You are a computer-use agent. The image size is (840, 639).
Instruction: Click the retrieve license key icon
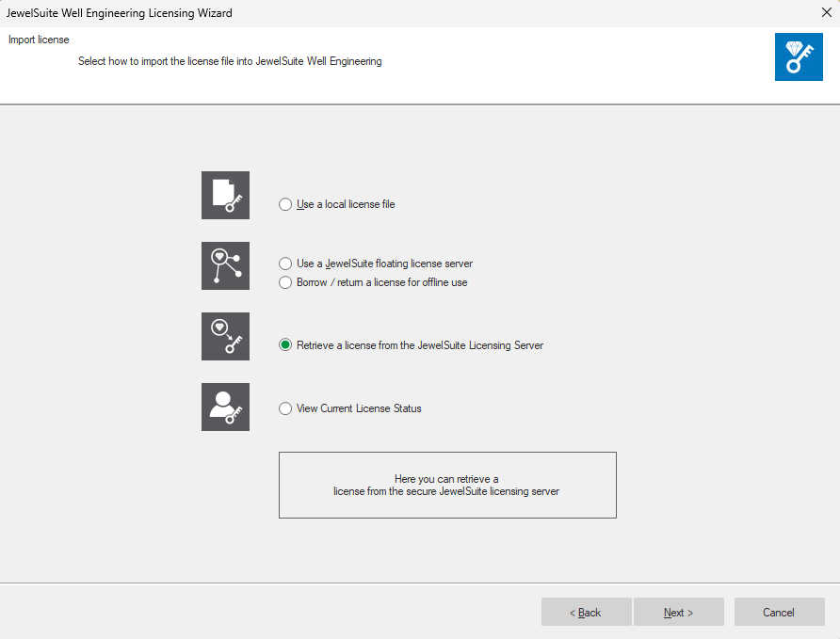click(225, 336)
